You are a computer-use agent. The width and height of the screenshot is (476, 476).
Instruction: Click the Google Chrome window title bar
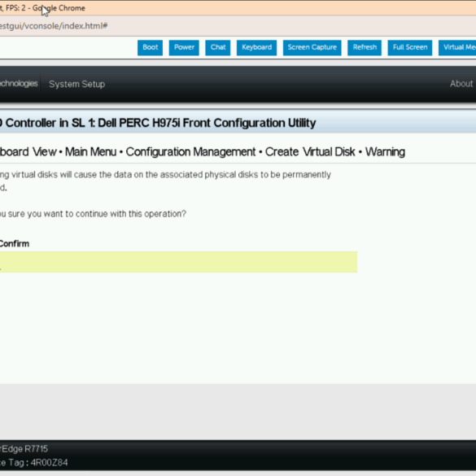(x=238, y=8)
